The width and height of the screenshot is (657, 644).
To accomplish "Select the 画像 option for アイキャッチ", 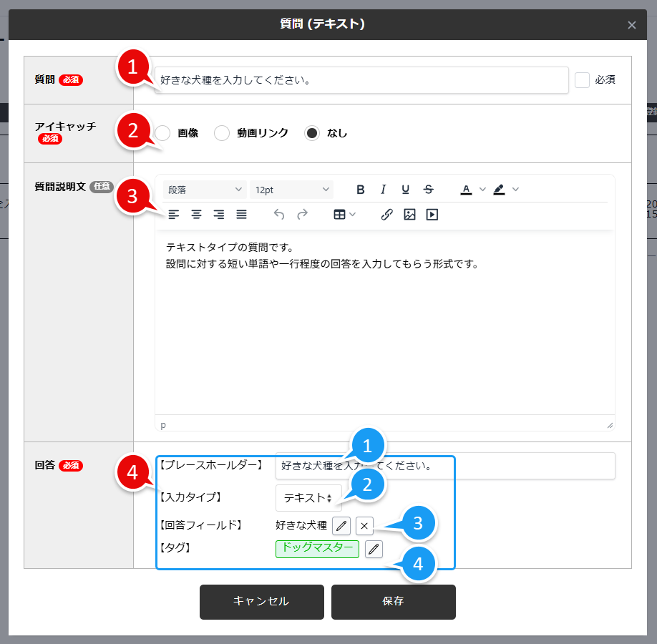I will click(162, 133).
